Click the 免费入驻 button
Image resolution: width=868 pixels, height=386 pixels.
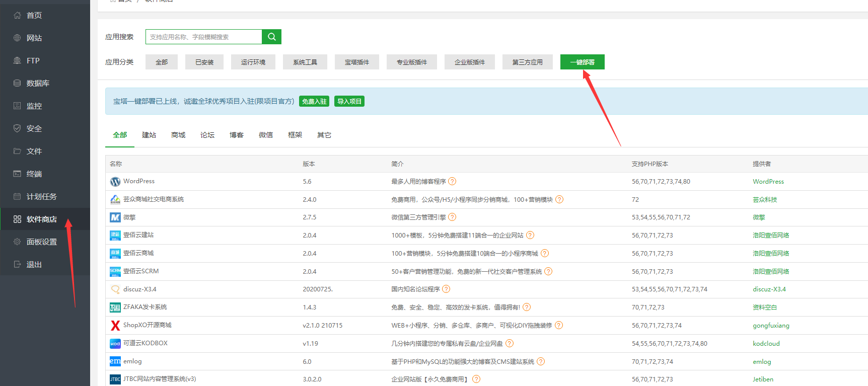click(x=314, y=101)
